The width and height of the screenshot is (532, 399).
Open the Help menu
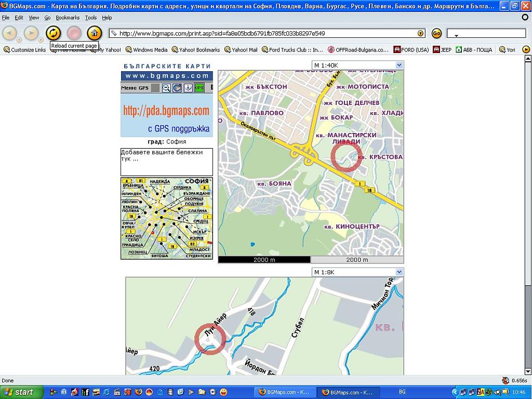(107, 18)
